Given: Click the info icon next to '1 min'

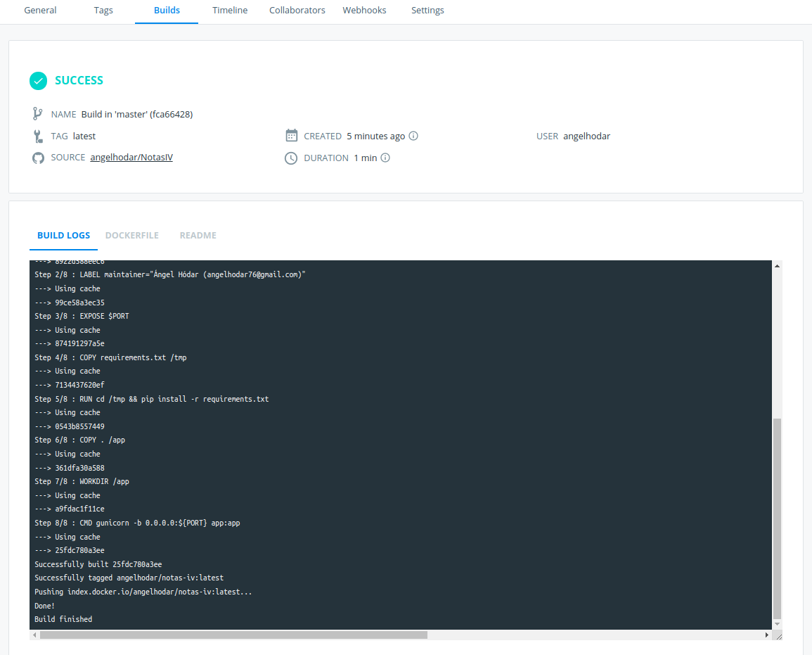Looking at the screenshot, I should 385,158.
